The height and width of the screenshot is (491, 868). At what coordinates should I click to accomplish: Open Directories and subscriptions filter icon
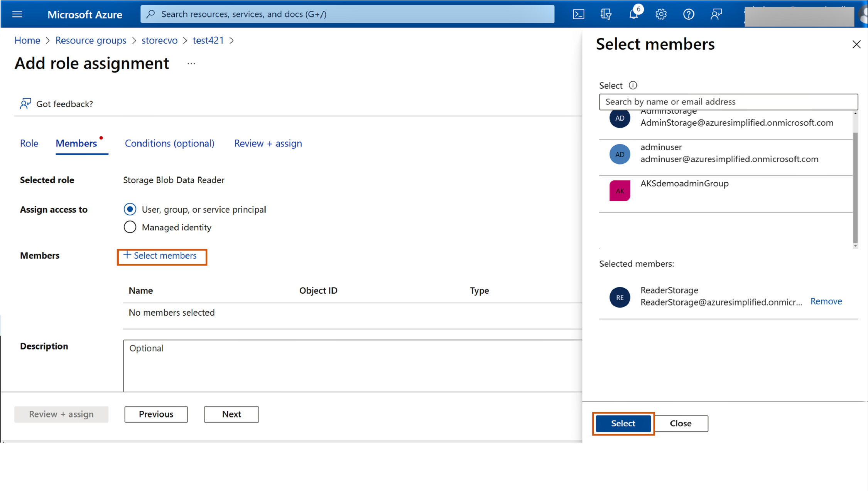tap(606, 14)
